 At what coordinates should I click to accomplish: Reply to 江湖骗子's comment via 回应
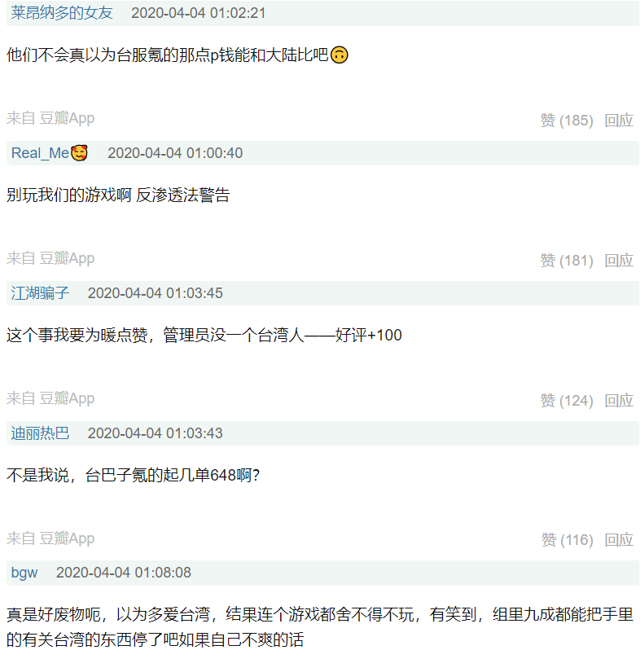[x=619, y=401]
